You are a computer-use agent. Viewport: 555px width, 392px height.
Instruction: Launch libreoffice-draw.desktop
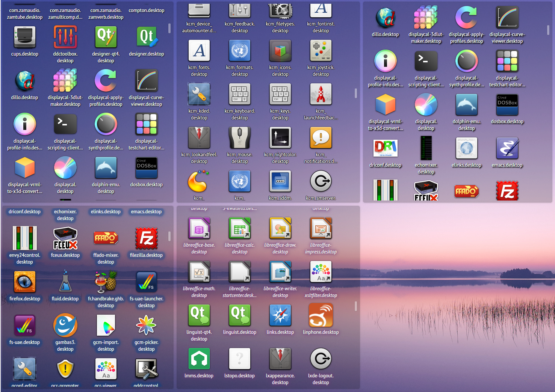280,228
